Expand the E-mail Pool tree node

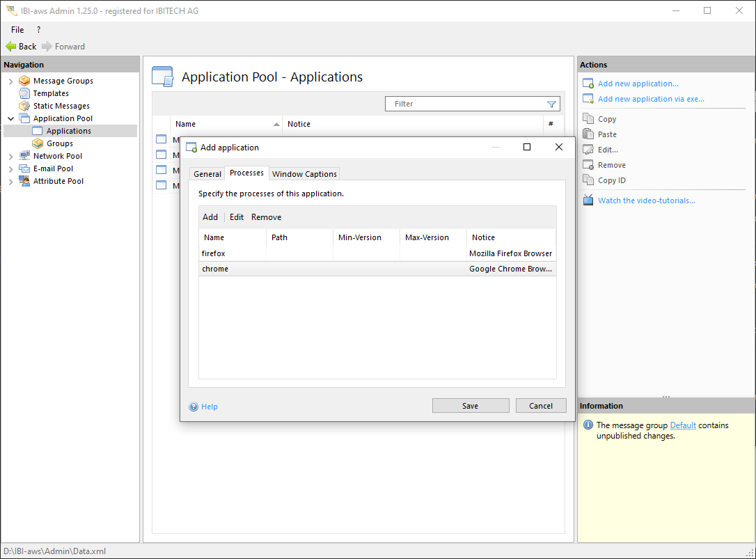[x=10, y=168]
